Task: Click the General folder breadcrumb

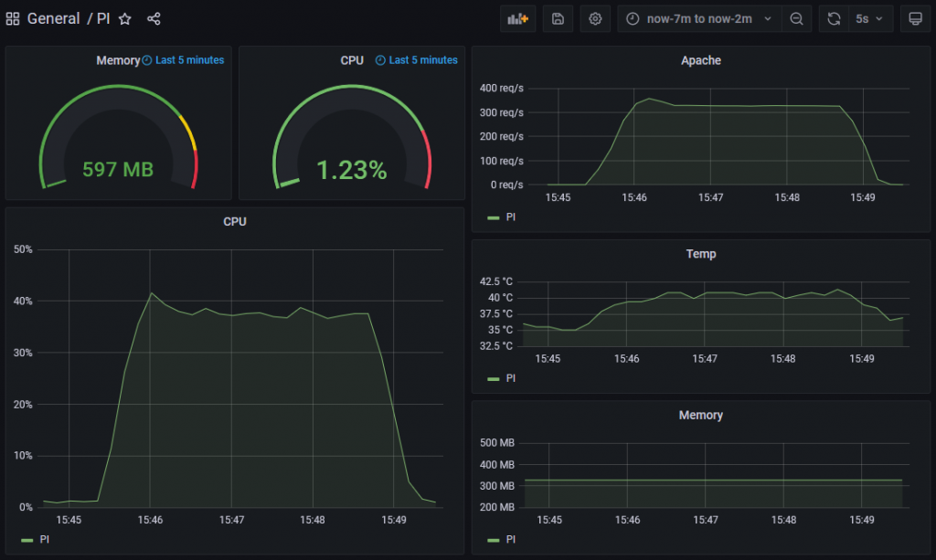Action: point(53,18)
